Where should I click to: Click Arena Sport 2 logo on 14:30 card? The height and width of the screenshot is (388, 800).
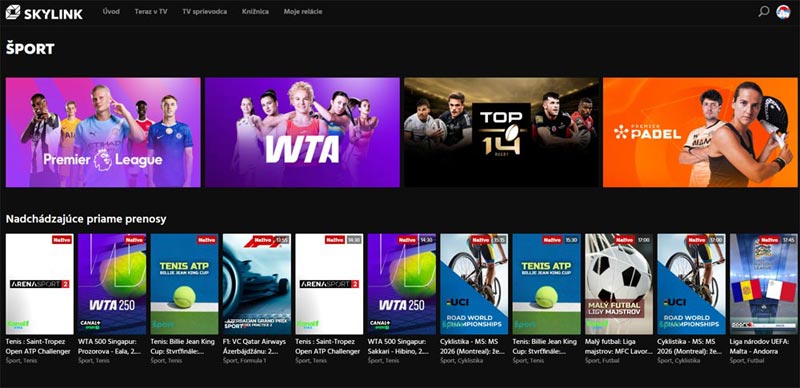click(329, 284)
